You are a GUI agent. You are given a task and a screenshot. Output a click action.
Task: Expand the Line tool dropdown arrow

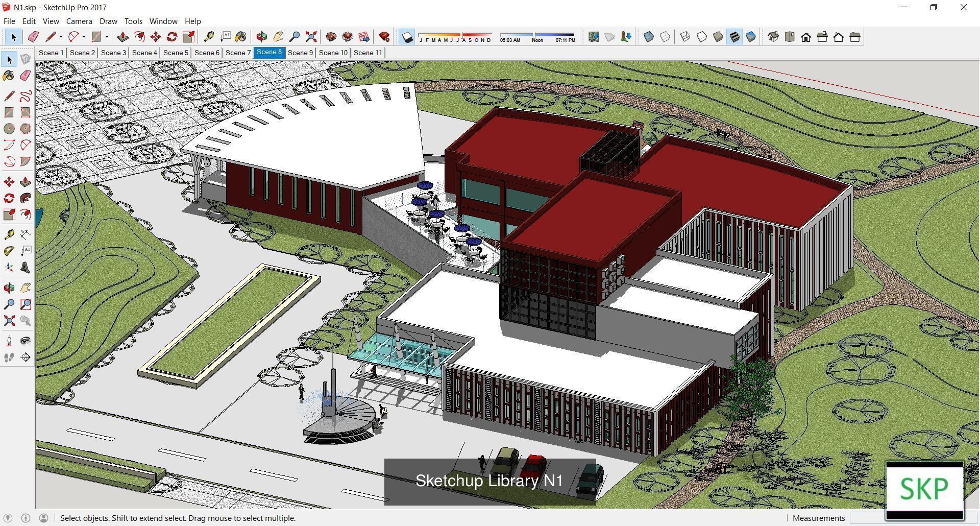(61, 37)
